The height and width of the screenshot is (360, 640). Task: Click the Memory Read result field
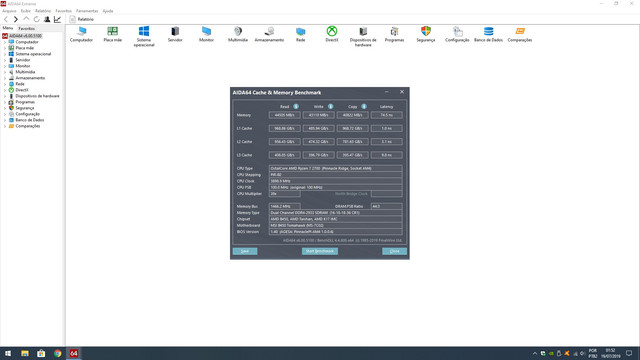[x=284, y=115]
